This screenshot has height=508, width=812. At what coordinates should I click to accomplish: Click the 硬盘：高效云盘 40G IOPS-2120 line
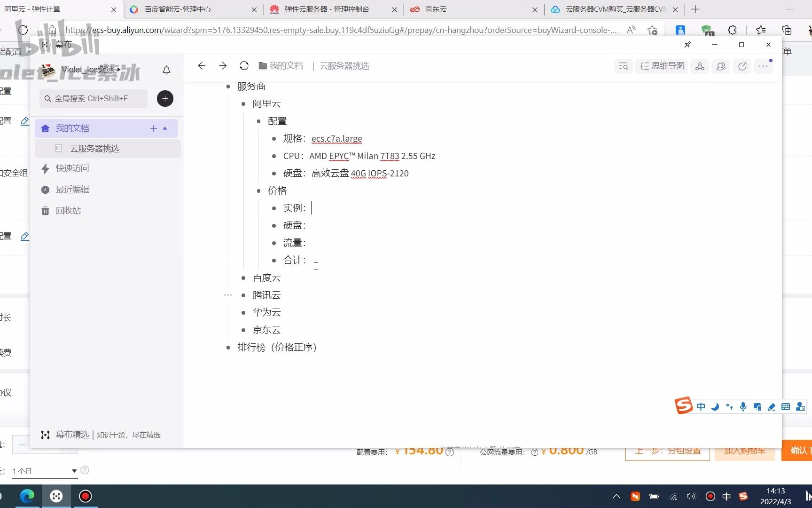[x=346, y=174]
